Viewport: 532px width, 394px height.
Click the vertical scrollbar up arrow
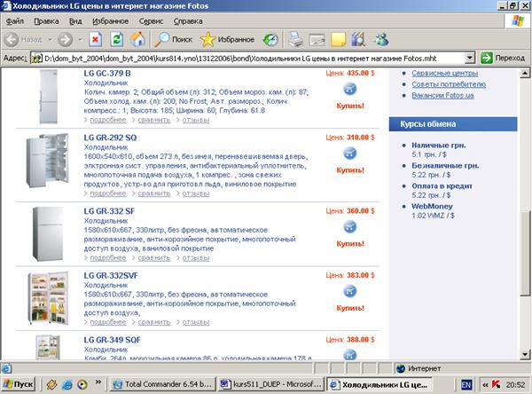(525, 73)
